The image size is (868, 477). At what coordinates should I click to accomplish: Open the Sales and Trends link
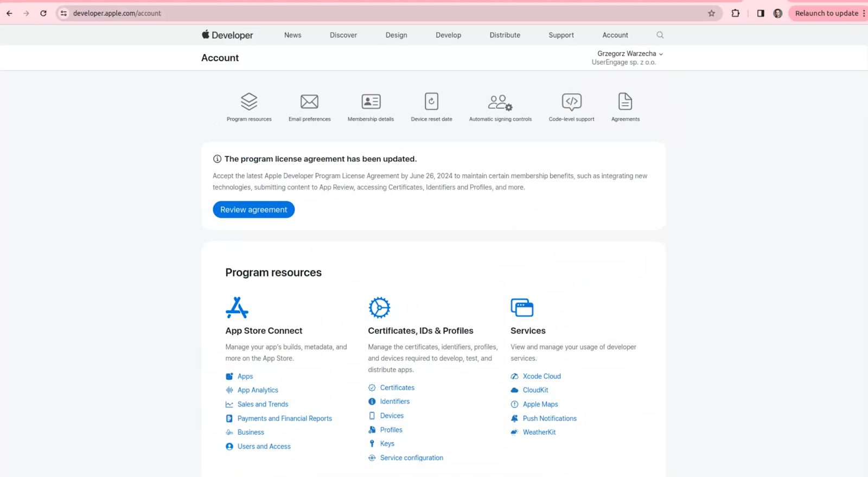click(x=263, y=404)
